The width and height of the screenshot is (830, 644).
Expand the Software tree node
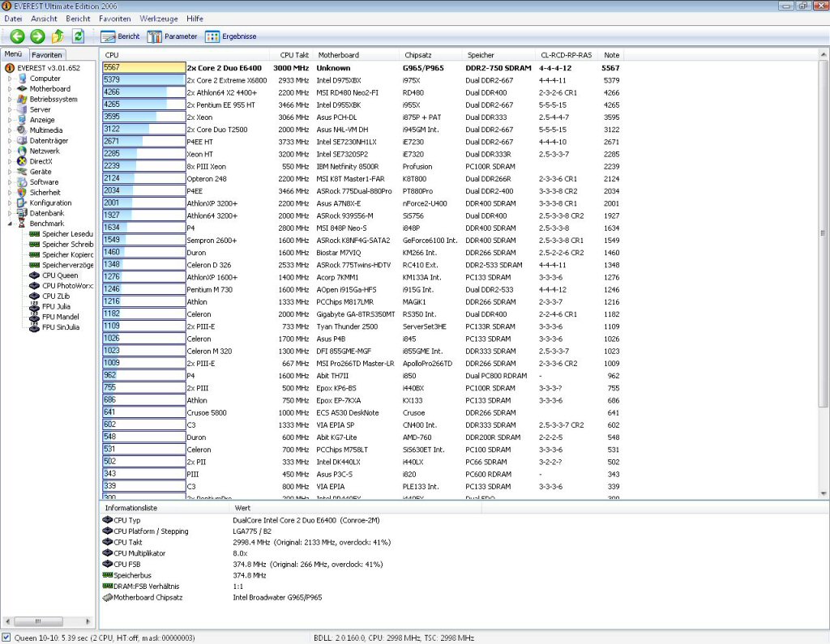point(10,182)
